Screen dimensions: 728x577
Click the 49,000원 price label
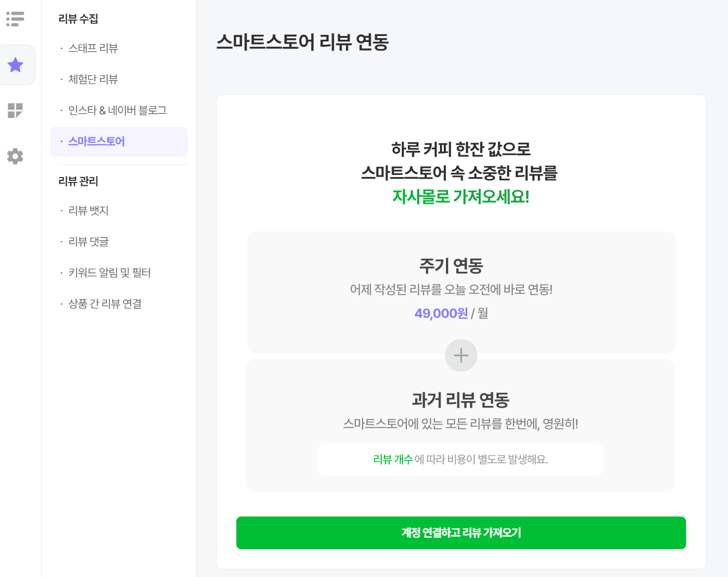tap(441, 313)
